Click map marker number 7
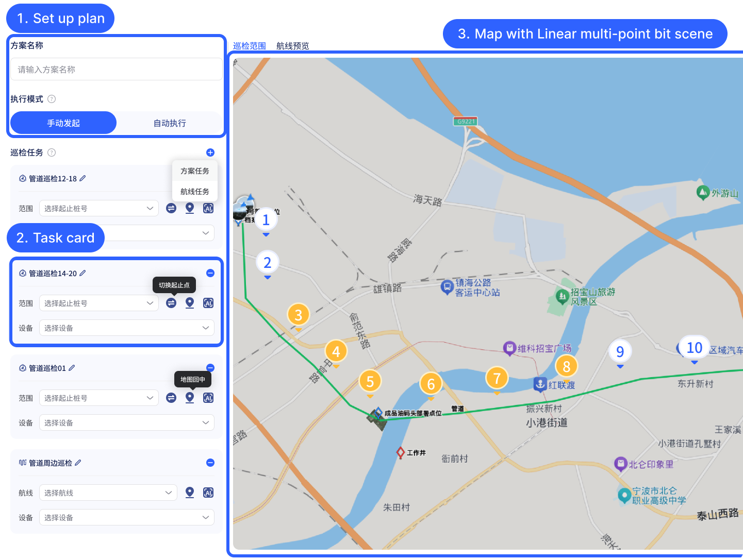 coord(497,379)
